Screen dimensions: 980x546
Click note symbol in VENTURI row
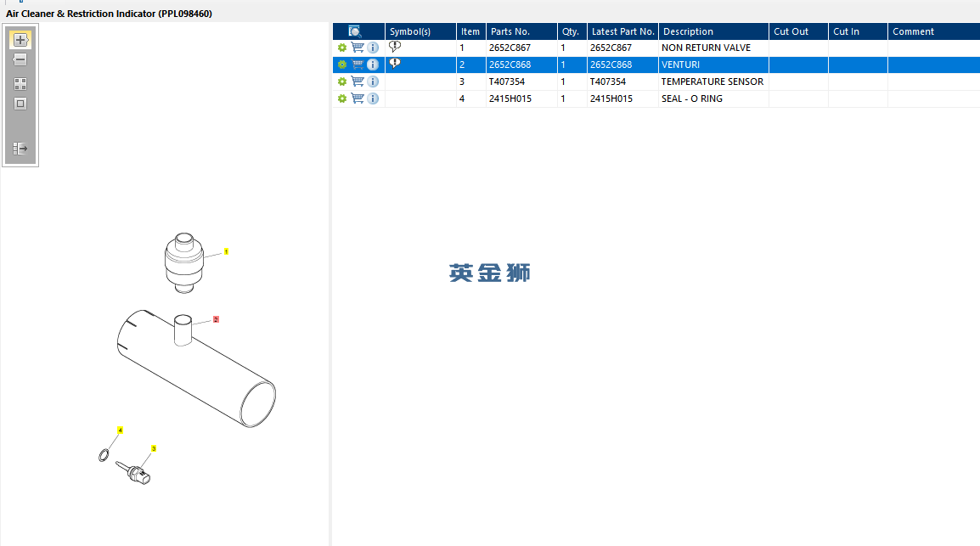(394, 64)
